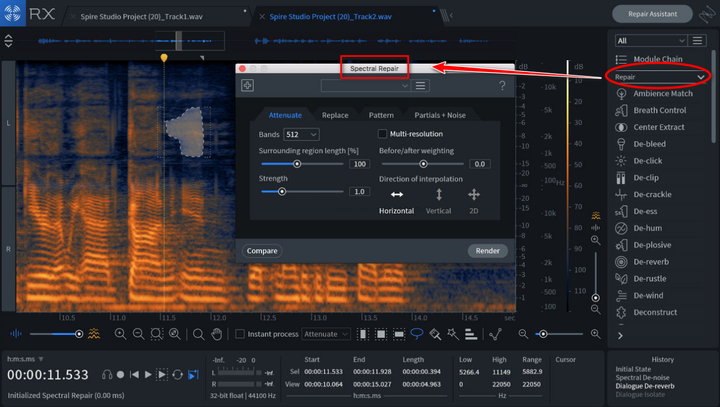Open the Bands 512 dropdown
This screenshot has height=407, width=720.
click(x=301, y=135)
